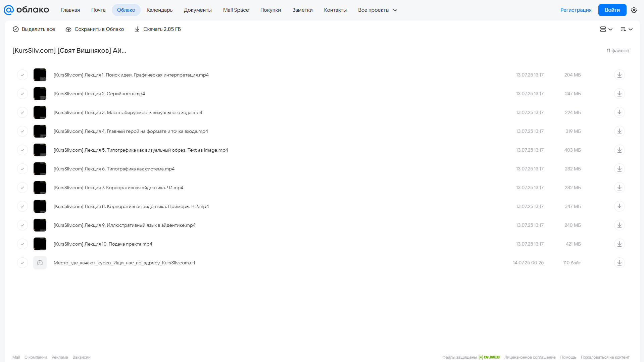
Task: Check the Лекция 9 Иллюстративный язык row
Action: 22,225
